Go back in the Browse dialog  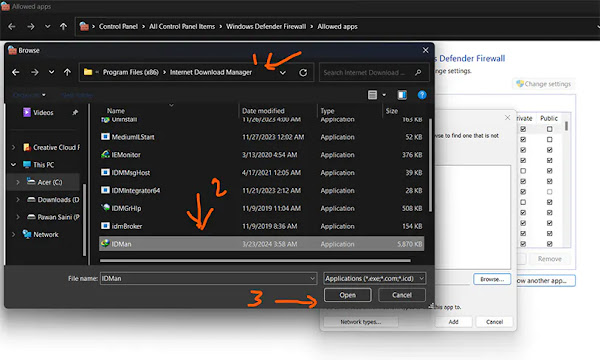pyautogui.click(x=16, y=72)
